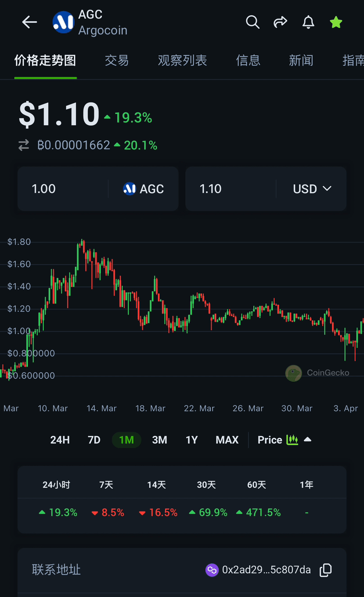Open the 新闻 tab
The image size is (364, 597).
pyautogui.click(x=301, y=60)
